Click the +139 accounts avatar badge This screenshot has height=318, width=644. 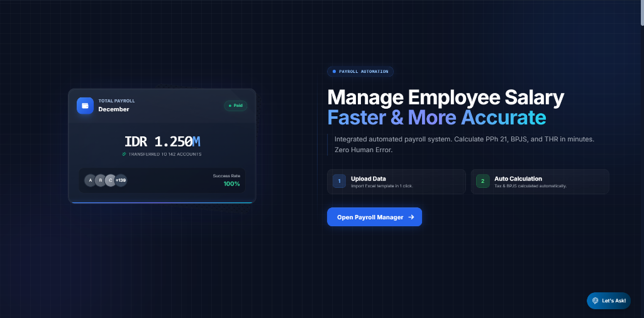(121, 180)
